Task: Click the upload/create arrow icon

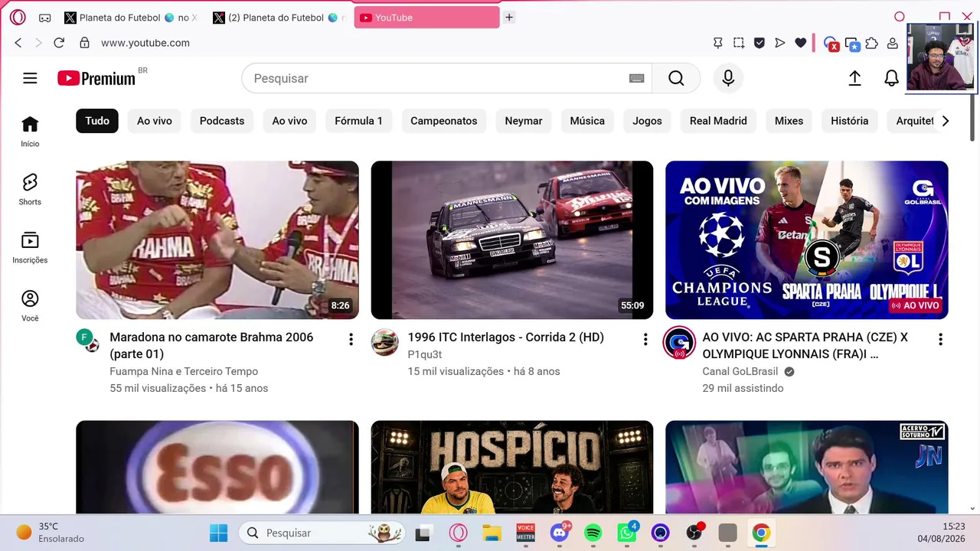Action: point(854,78)
